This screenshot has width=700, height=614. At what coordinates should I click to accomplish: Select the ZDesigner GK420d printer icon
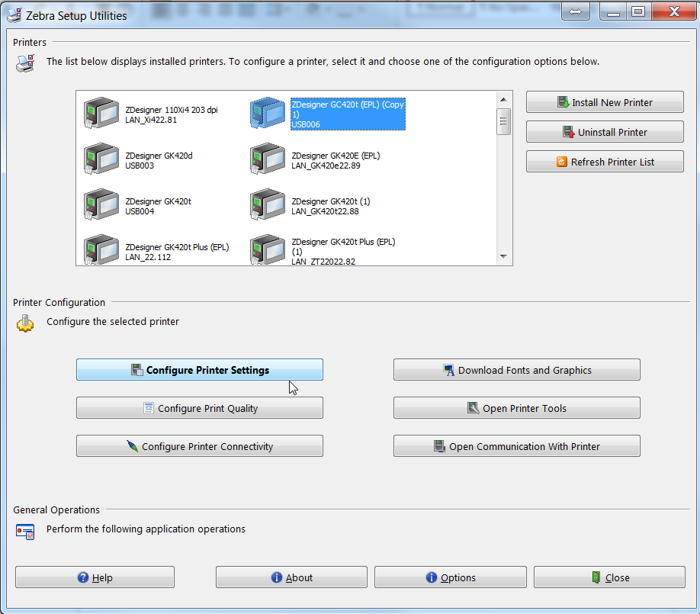click(x=101, y=159)
